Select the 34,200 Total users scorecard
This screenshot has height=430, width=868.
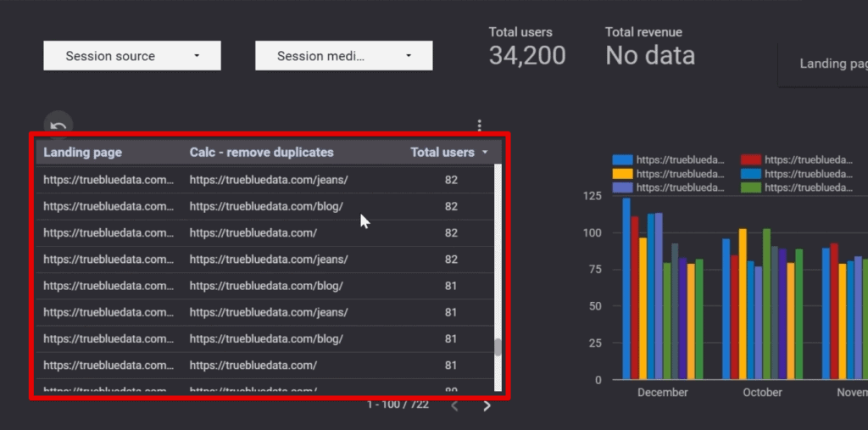click(526, 47)
